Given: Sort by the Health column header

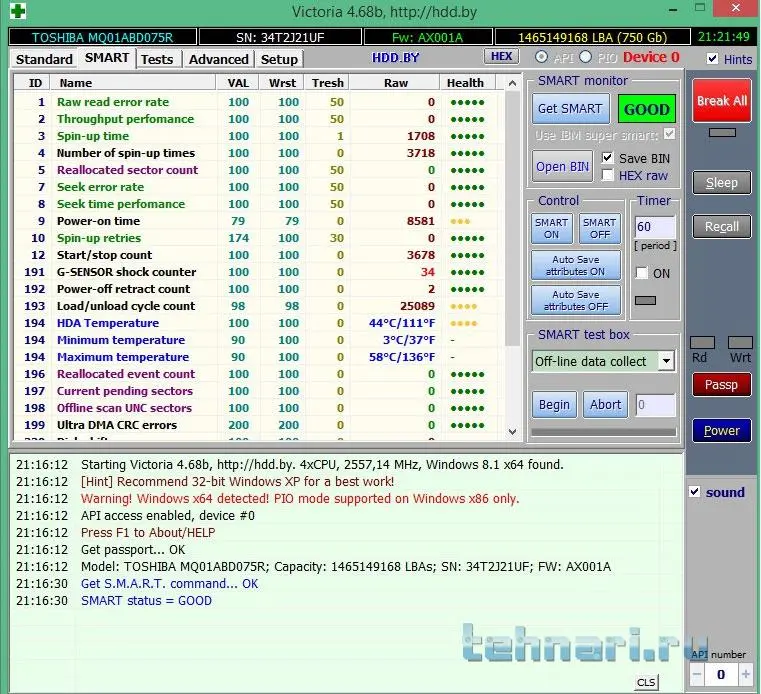Looking at the screenshot, I should click(x=468, y=83).
